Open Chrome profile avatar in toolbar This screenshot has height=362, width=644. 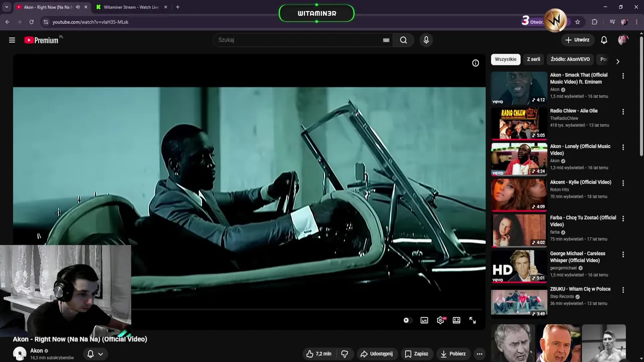624,22
